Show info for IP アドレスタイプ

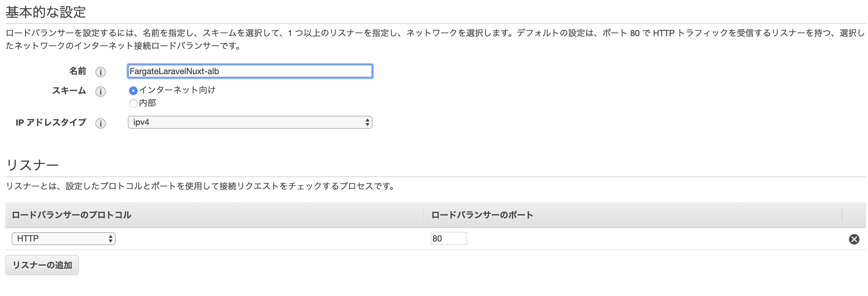[100, 123]
